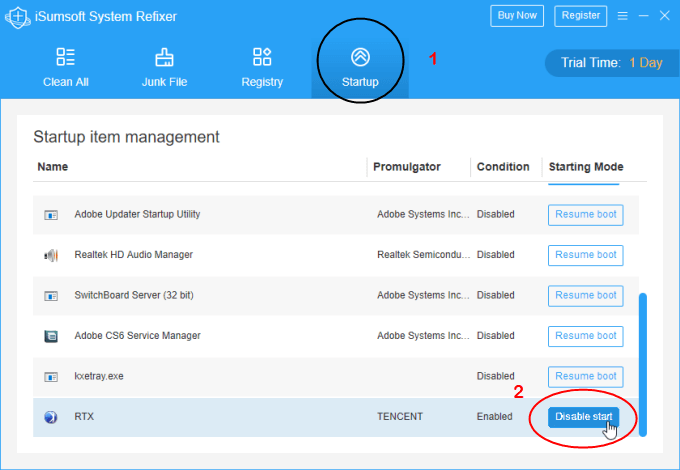Viewport: 680px width, 470px height.
Task: Click the Adobe CS6 Service Manager icon
Action: pyautogui.click(x=51, y=336)
